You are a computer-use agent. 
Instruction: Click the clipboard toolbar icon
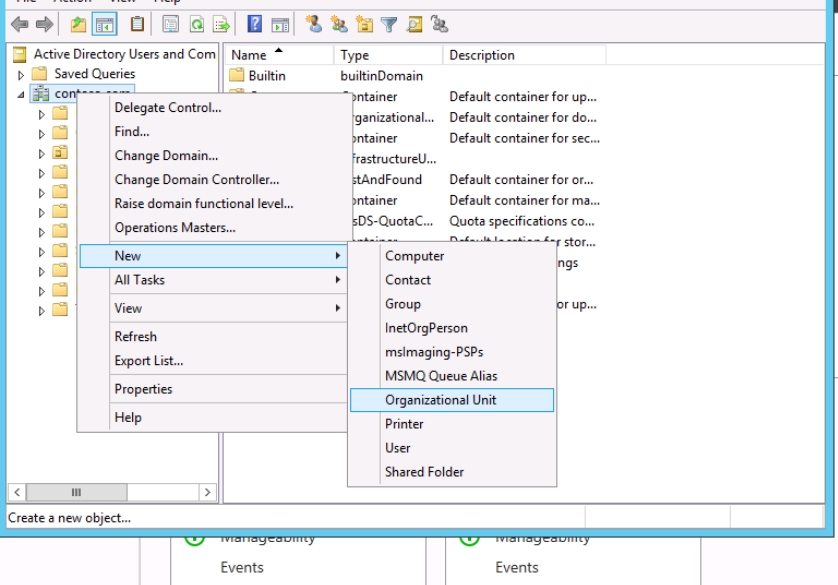tap(137, 24)
